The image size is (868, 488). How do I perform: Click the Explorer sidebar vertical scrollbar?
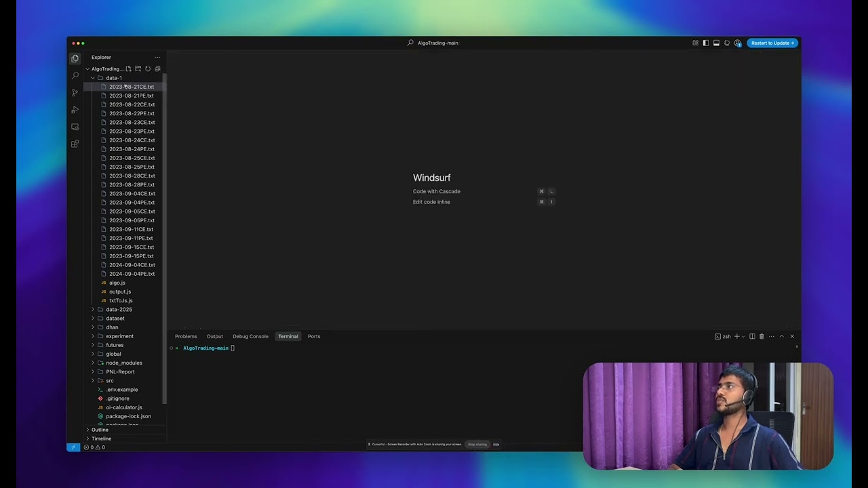click(165, 237)
